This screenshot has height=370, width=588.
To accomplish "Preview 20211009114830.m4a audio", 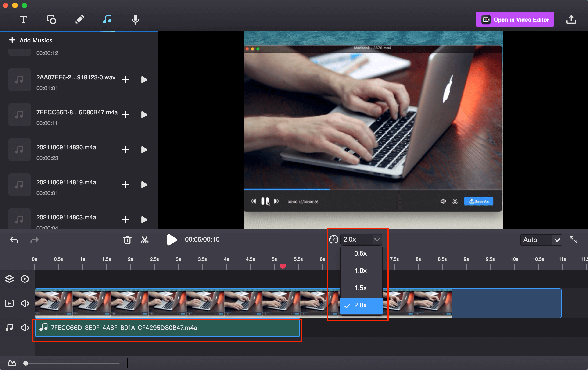I will tap(144, 149).
